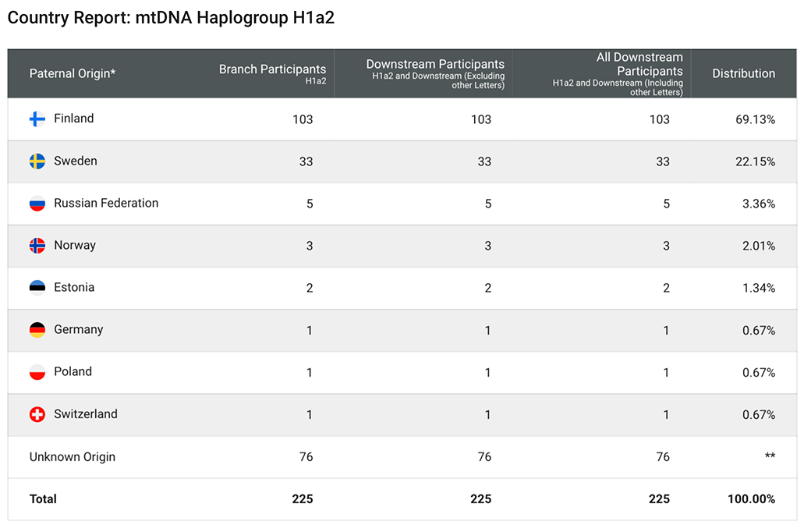Click the Sweden flag icon

tap(37, 161)
